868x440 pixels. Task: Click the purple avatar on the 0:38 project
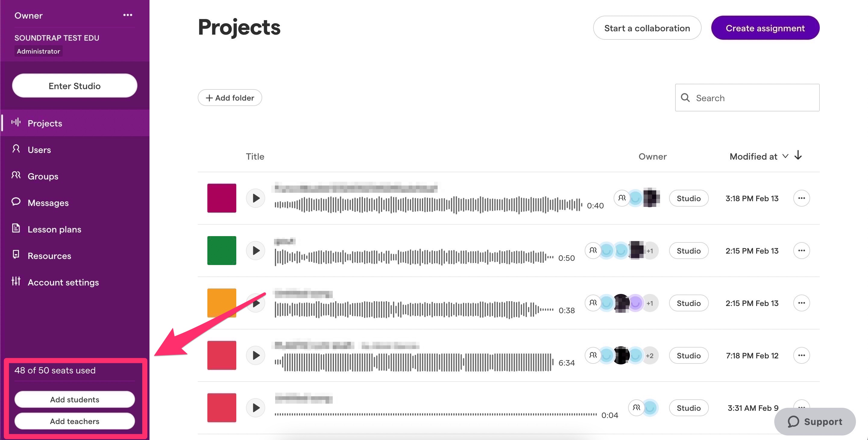[636, 303]
